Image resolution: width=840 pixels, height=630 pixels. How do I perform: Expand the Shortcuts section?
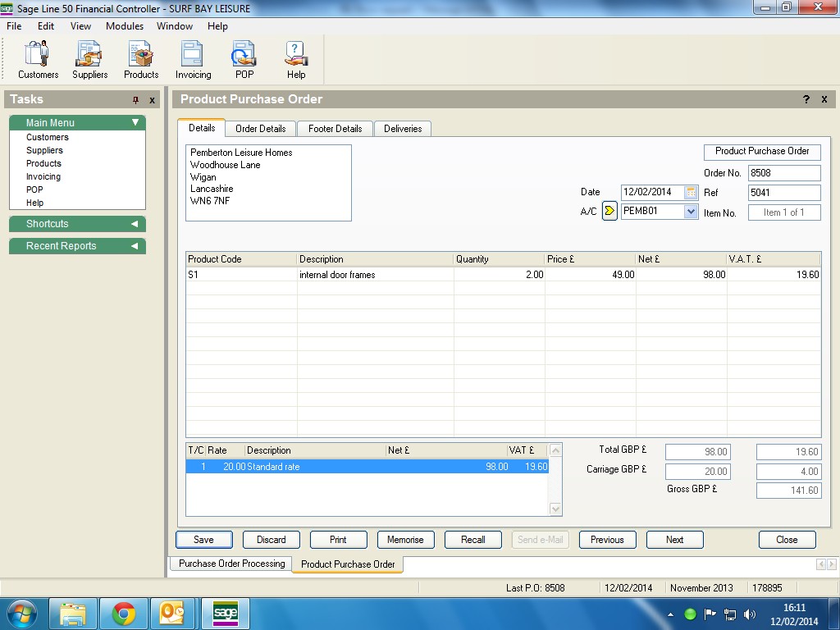pos(135,224)
